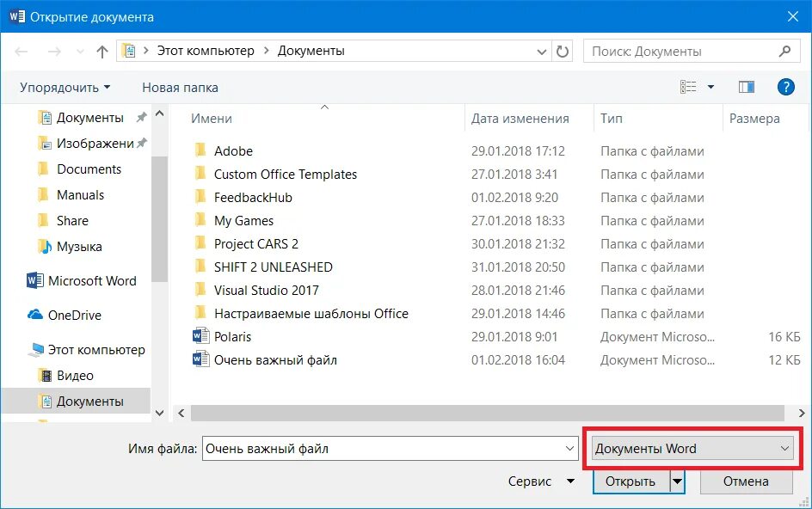Sort by Дата изменения column header
The image size is (812, 509).
[x=520, y=119]
